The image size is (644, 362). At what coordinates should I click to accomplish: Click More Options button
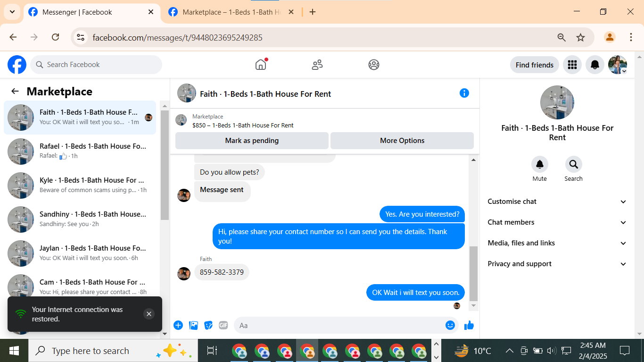[x=402, y=141]
